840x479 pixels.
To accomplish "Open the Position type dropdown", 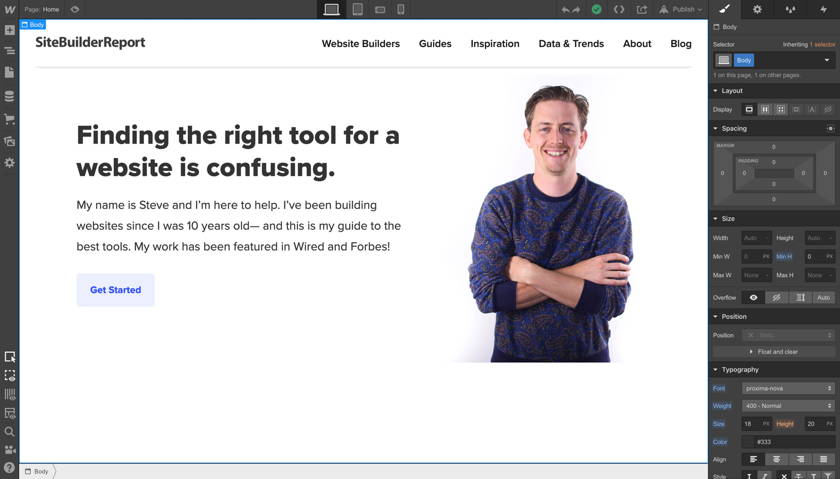I will 789,335.
